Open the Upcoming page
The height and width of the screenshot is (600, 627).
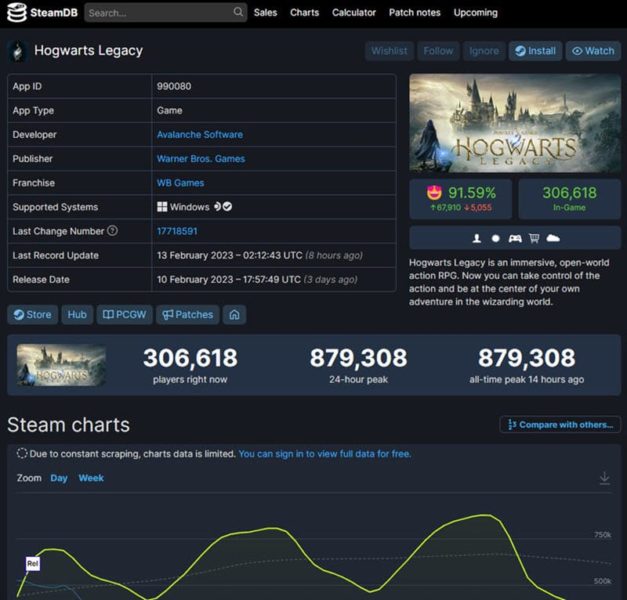(475, 12)
